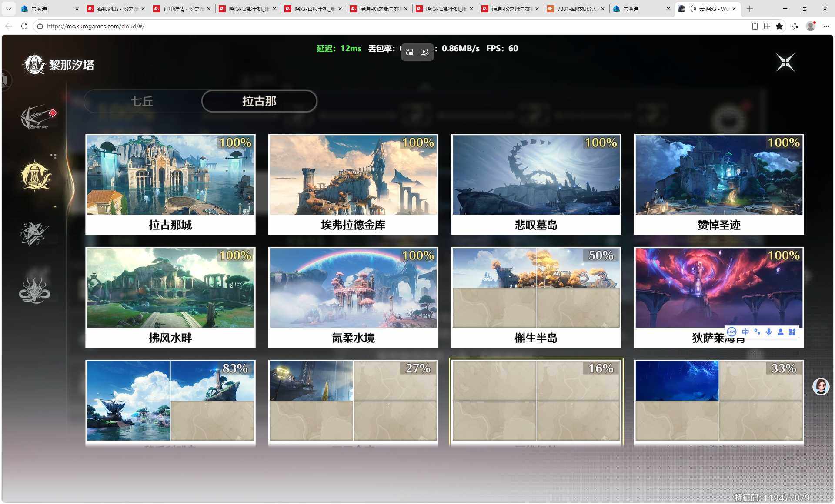Viewport: 835px width, 504px height.
Task: Close the exploration panel with the X icon
Action: click(785, 63)
